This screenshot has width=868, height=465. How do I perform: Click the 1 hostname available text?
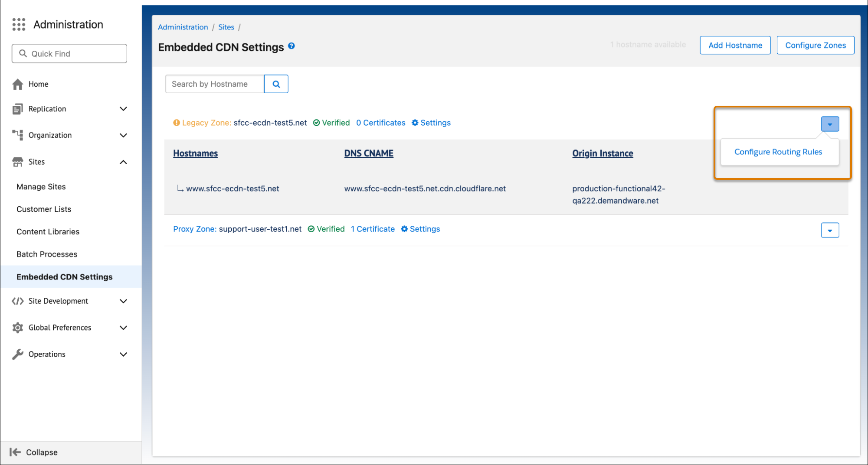click(x=648, y=45)
